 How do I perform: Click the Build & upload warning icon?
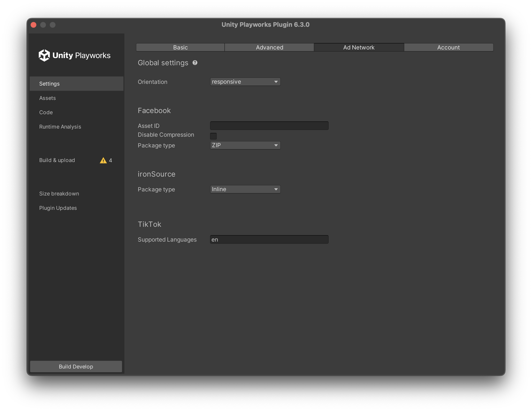pyautogui.click(x=103, y=160)
